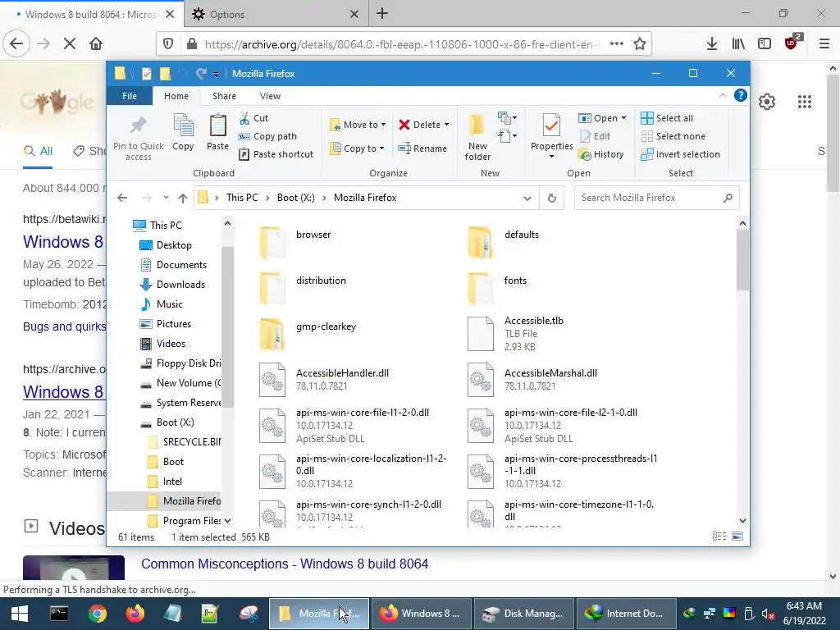840x630 pixels.
Task: Go to Firefox home page
Action: click(x=96, y=44)
